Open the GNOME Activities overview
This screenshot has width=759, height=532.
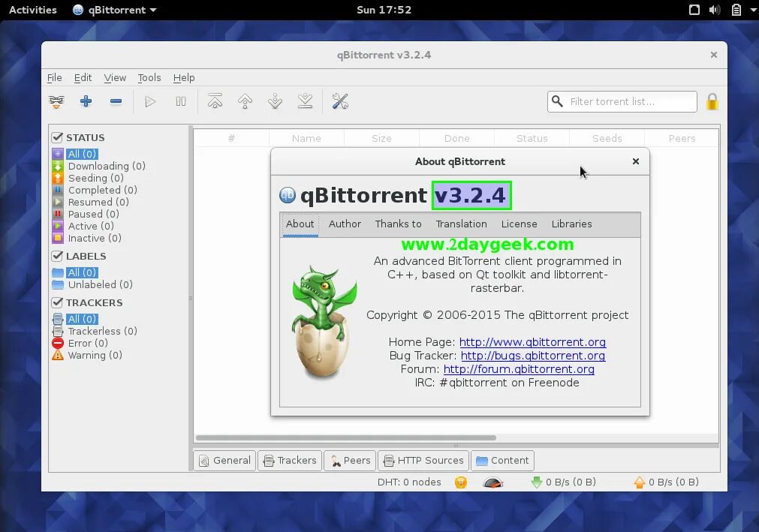point(33,10)
